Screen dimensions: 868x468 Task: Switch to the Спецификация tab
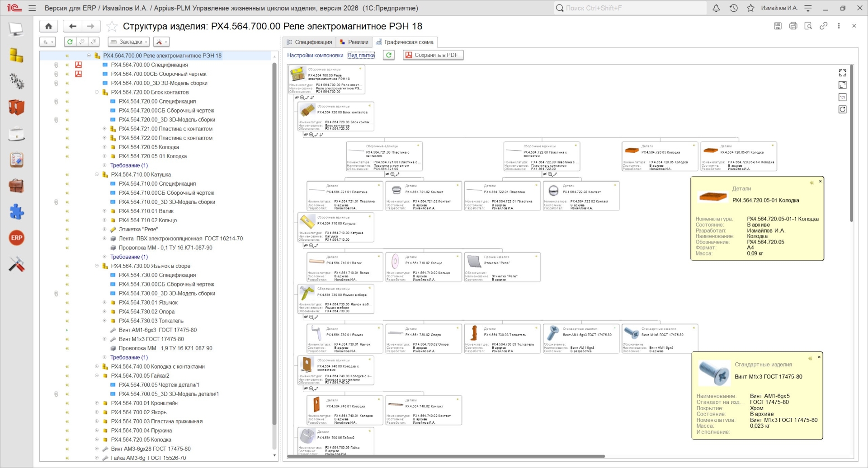click(309, 42)
